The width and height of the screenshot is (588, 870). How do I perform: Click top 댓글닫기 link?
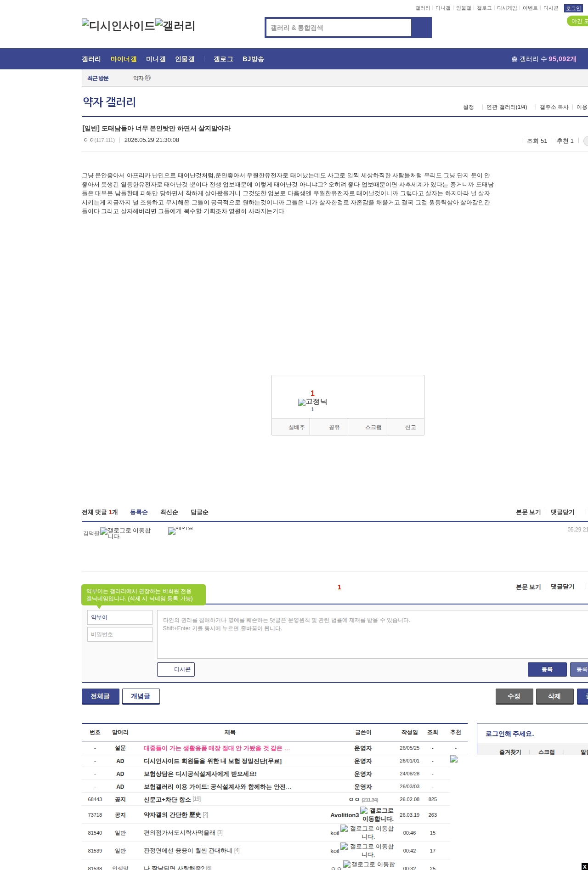(x=563, y=512)
